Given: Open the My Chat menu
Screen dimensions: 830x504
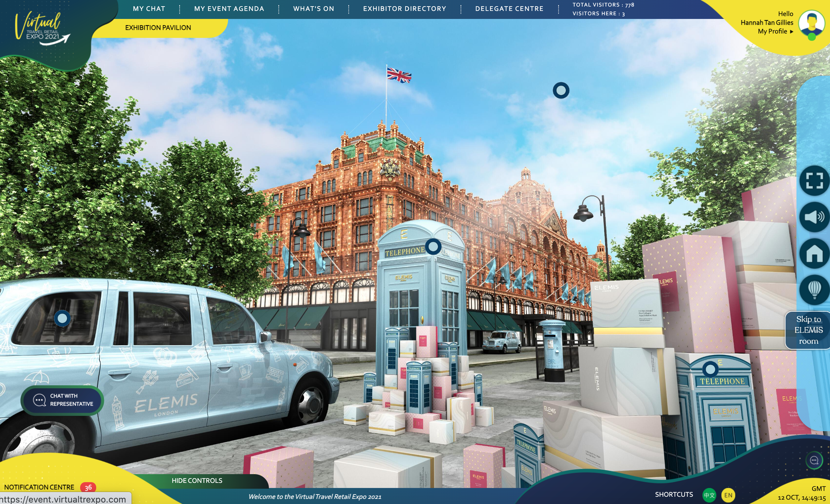Looking at the screenshot, I should (x=149, y=9).
